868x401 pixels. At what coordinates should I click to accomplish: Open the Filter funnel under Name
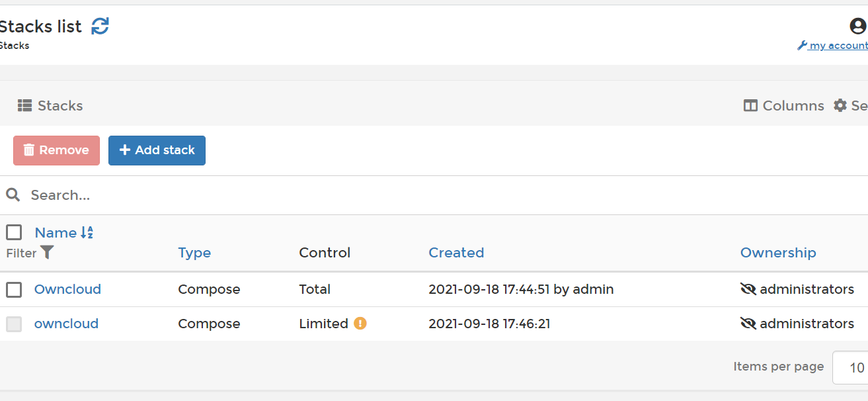46,253
